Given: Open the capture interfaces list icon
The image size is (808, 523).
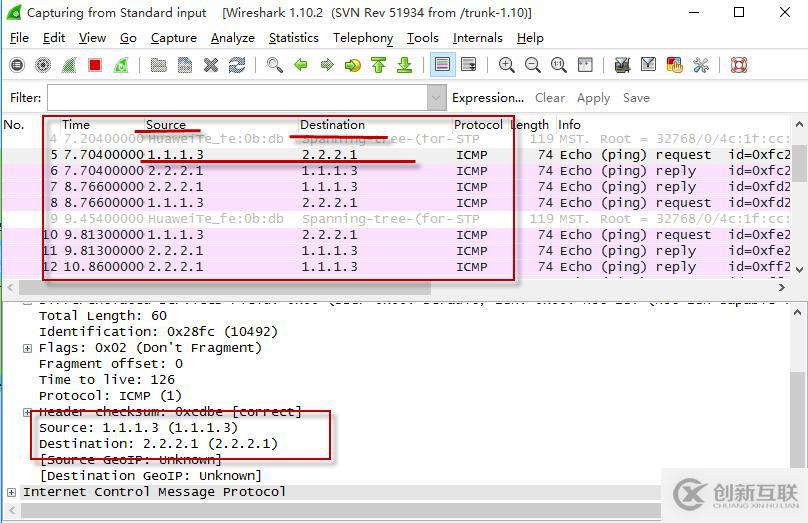Looking at the screenshot, I should pos(17,65).
